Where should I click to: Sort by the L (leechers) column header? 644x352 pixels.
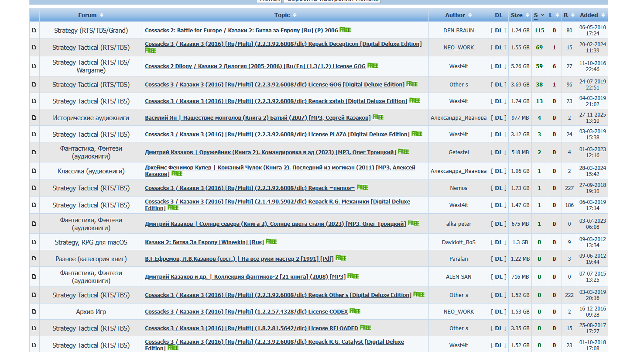[x=554, y=15]
